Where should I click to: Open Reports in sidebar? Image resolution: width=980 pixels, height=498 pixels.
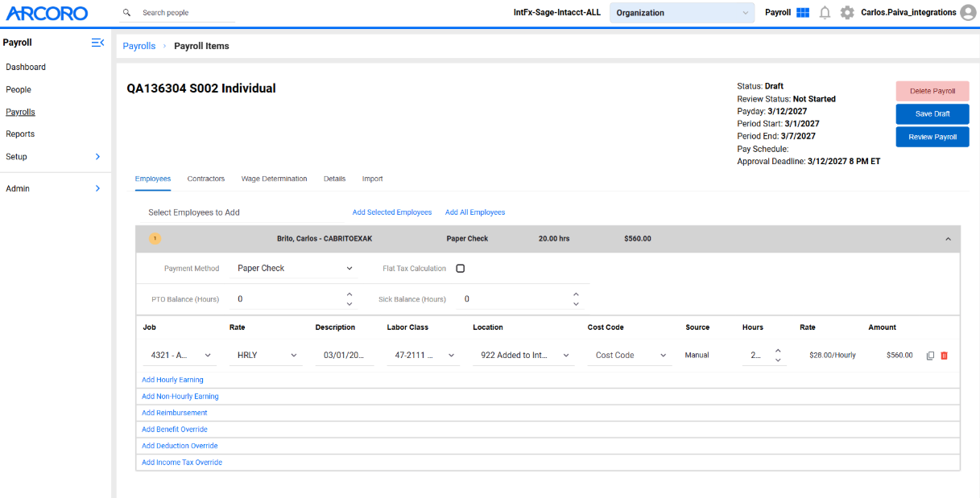[20, 134]
